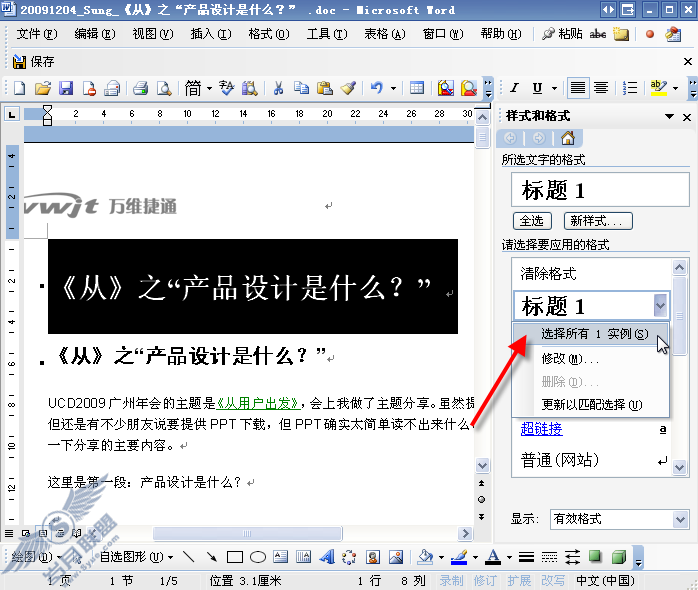Click the Insert Table icon

417,88
